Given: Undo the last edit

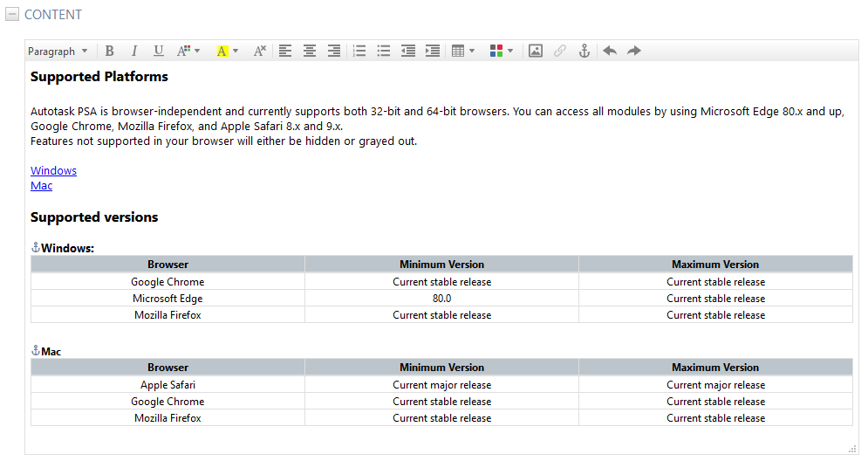Looking at the screenshot, I should pos(610,51).
